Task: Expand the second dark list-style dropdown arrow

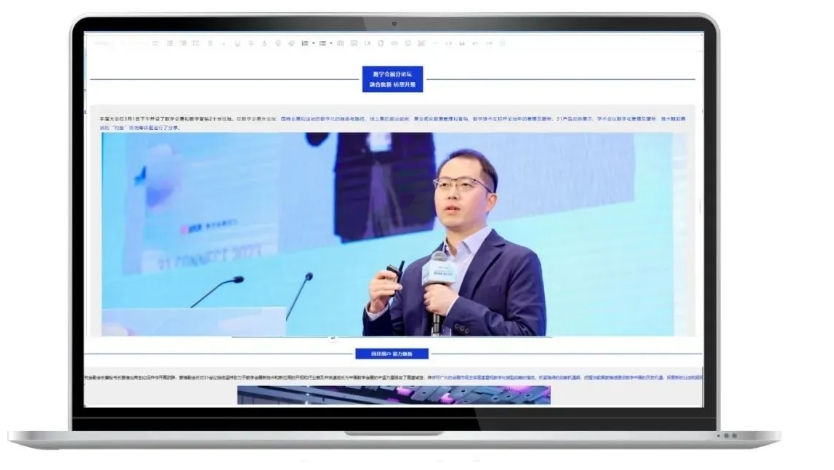Action: [x=331, y=43]
